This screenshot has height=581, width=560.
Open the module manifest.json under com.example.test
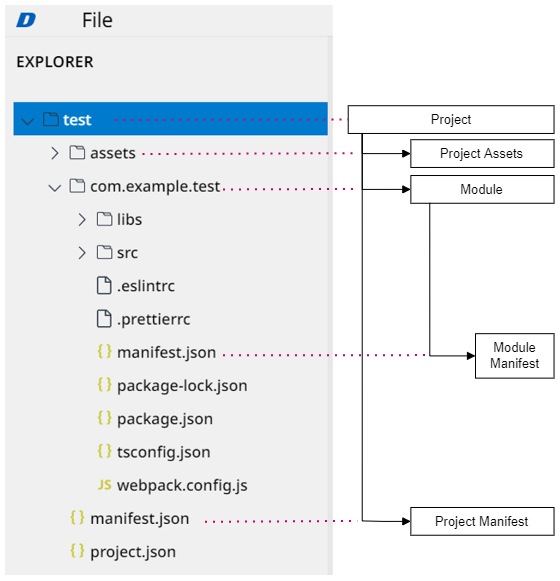[157, 352]
